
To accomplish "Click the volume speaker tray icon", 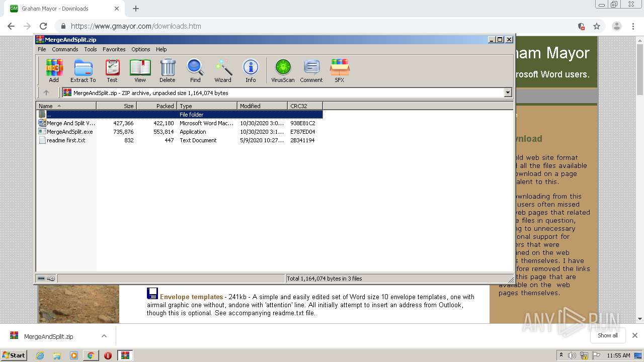I will click(x=572, y=355).
